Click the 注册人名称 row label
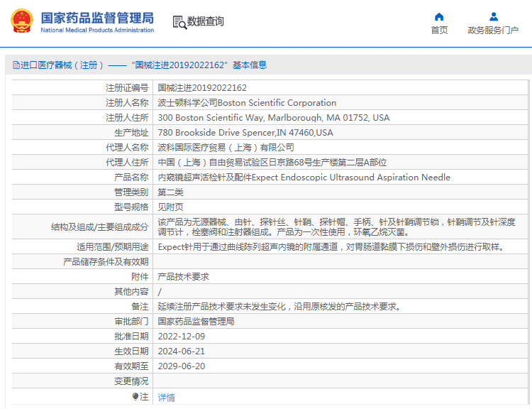532x409 pixels. pyautogui.click(x=127, y=102)
